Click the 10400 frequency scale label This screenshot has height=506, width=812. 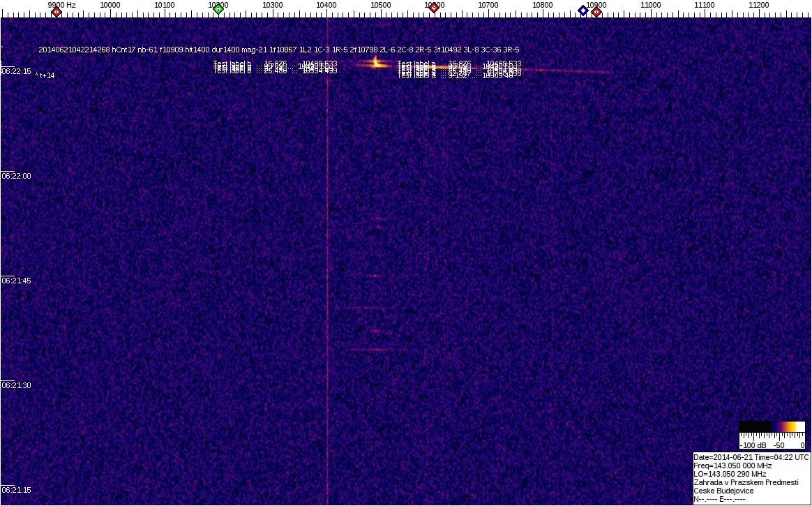pos(326,5)
